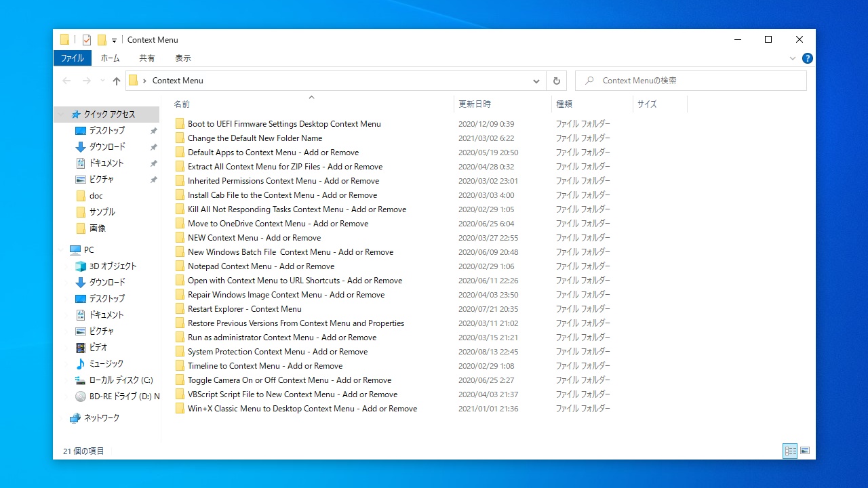Open the recent locations dropdown arrow

click(x=102, y=81)
